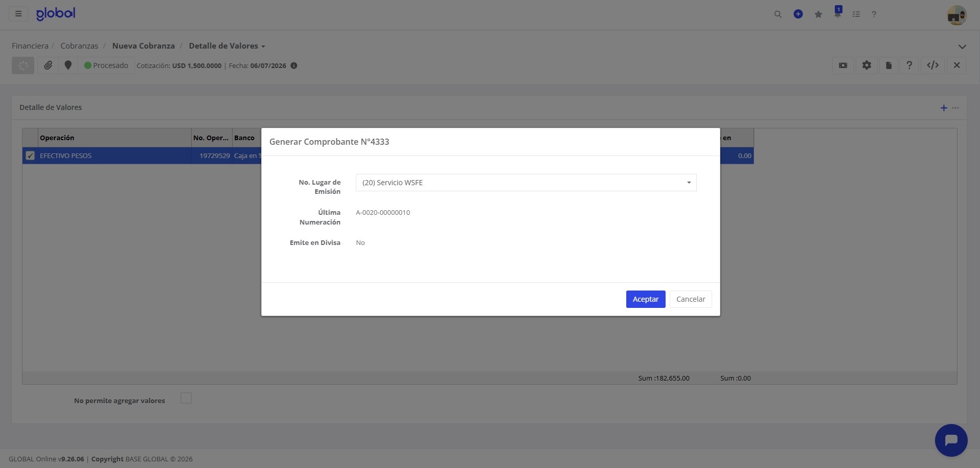
Task: Click the Cancelar button
Action: (691, 299)
